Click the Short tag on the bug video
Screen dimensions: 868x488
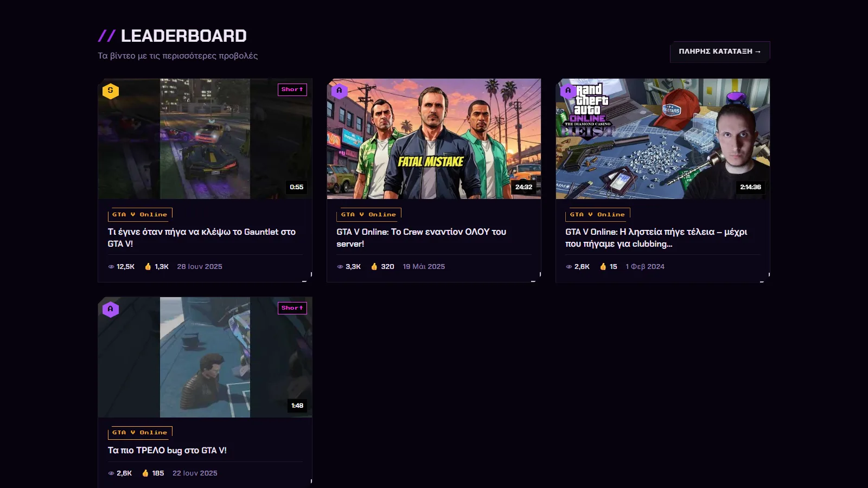click(292, 308)
